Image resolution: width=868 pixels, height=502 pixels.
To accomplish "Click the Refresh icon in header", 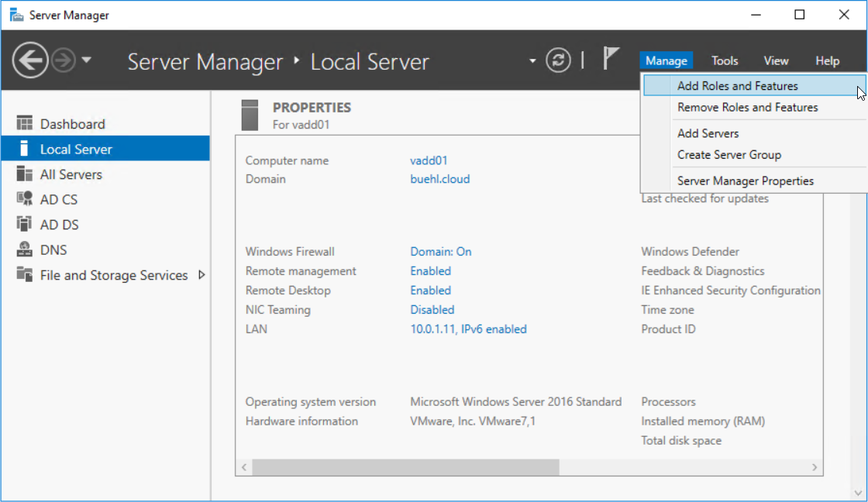I will pyautogui.click(x=558, y=60).
